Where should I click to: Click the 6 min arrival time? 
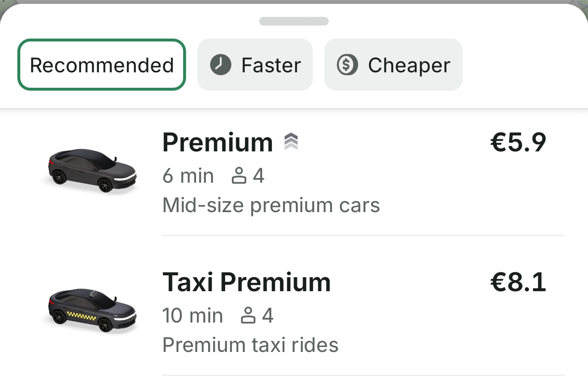pos(188,176)
